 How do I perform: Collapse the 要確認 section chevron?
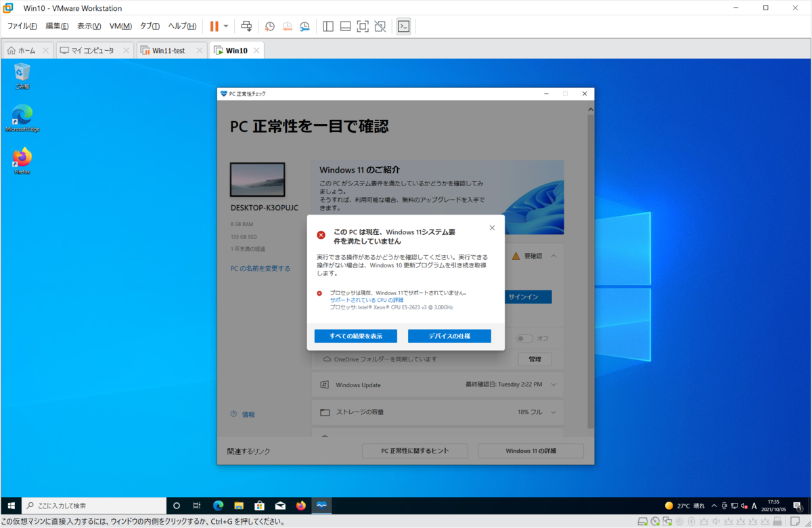[x=554, y=256]
